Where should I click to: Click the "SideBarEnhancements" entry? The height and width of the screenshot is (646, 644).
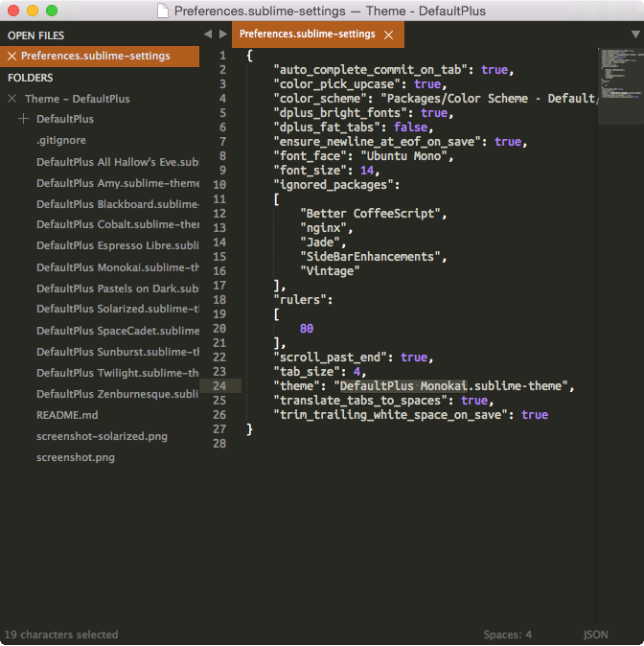point(371,257)
